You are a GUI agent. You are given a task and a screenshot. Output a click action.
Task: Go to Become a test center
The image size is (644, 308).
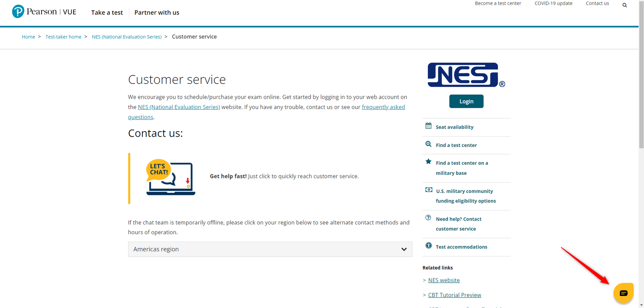click(x=498, y=4)
